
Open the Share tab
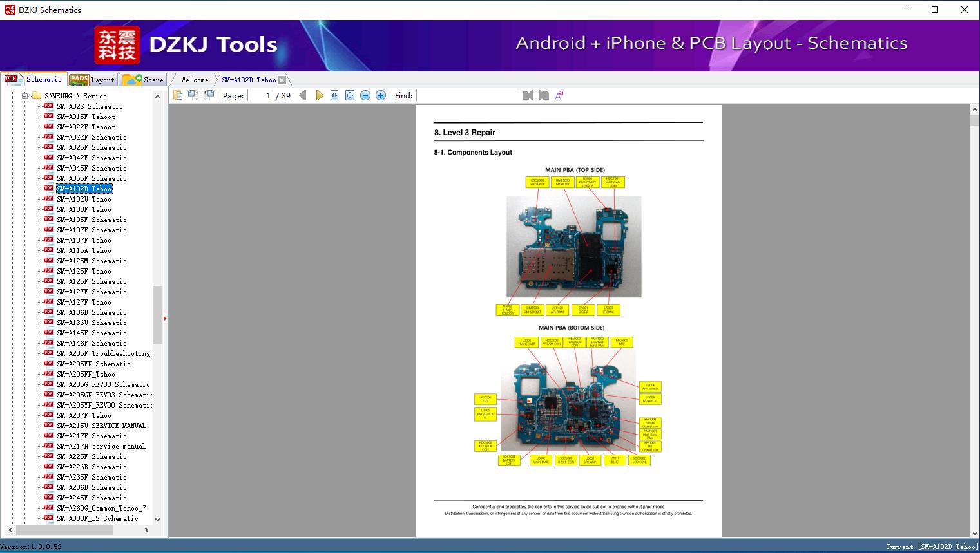tap(143, 79)
